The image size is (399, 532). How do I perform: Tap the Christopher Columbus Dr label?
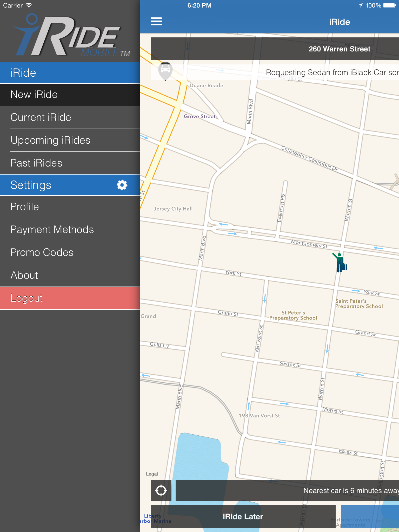pos(310,158)
